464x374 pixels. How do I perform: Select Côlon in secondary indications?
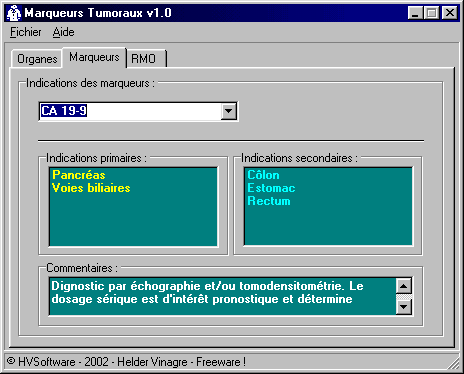coord(263,175)
